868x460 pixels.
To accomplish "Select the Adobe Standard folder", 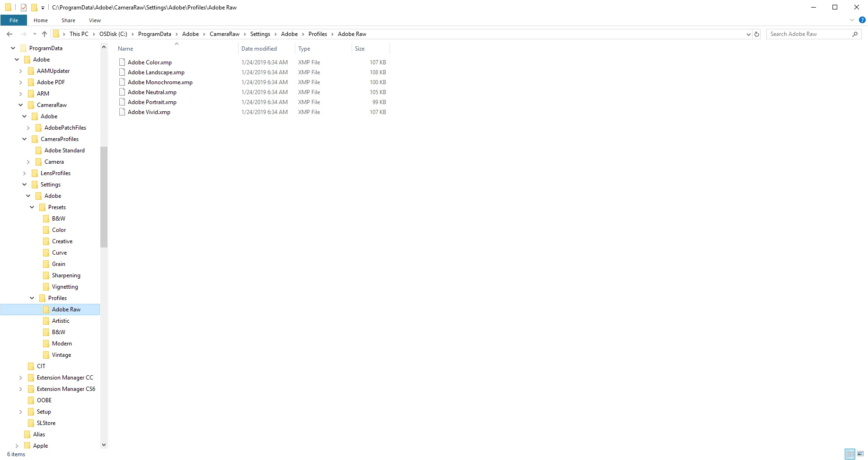I will pyautogui.click(x=64, y=150).
